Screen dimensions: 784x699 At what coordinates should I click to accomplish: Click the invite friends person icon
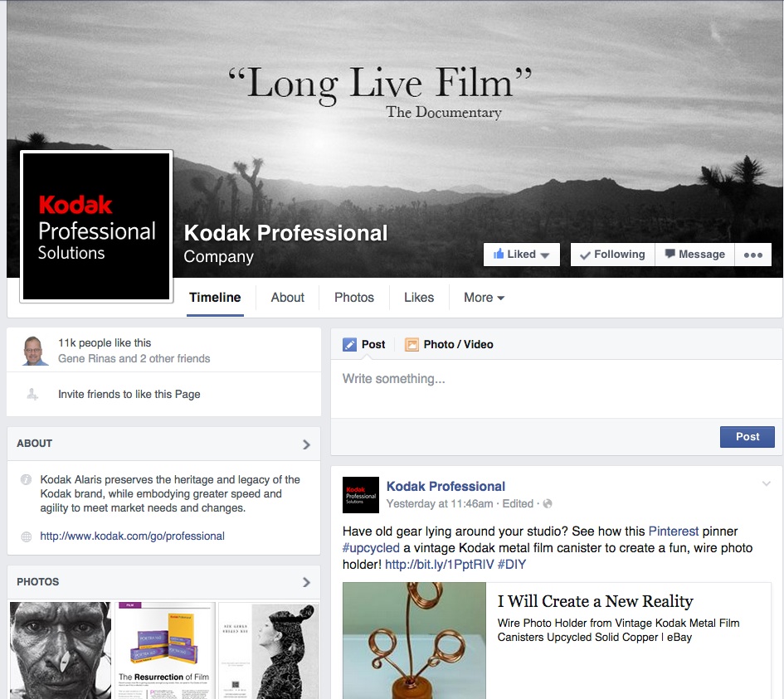[x=32, y=394]
